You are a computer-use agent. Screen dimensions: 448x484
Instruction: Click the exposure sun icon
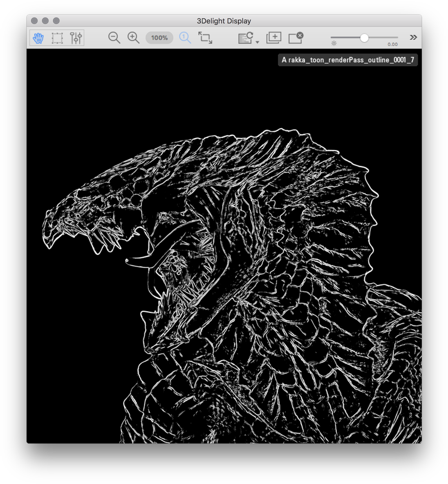coord(334,43)
